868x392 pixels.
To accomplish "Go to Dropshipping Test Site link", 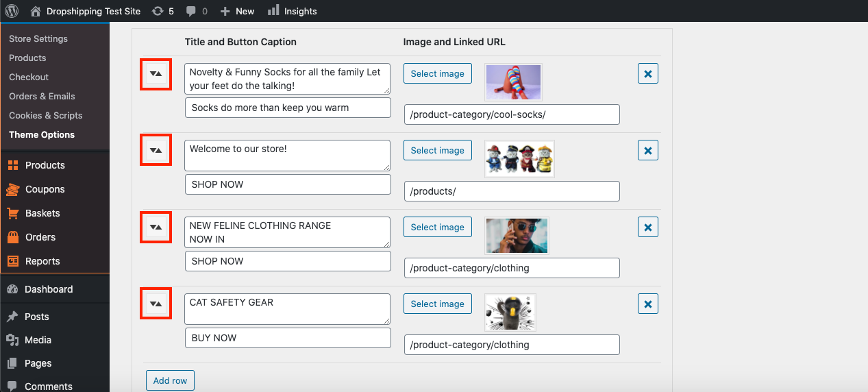I will 93,11.
